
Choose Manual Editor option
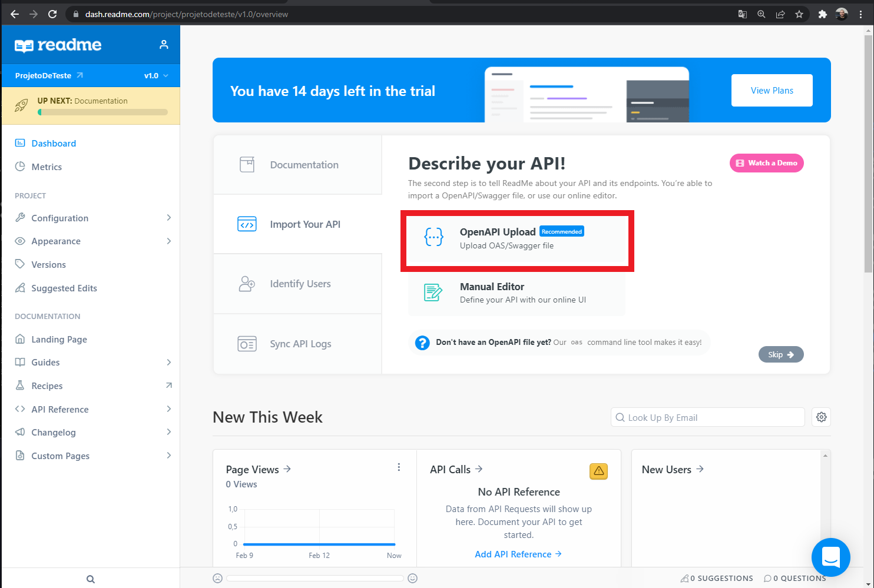click(517, 293)
